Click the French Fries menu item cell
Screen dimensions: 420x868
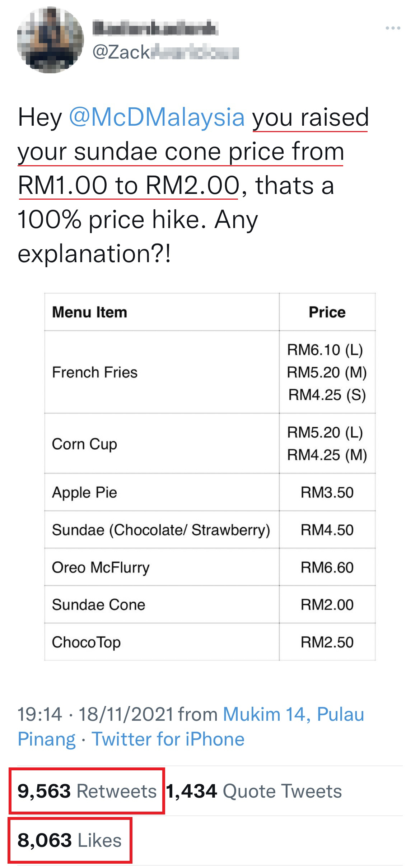point(95,372)
